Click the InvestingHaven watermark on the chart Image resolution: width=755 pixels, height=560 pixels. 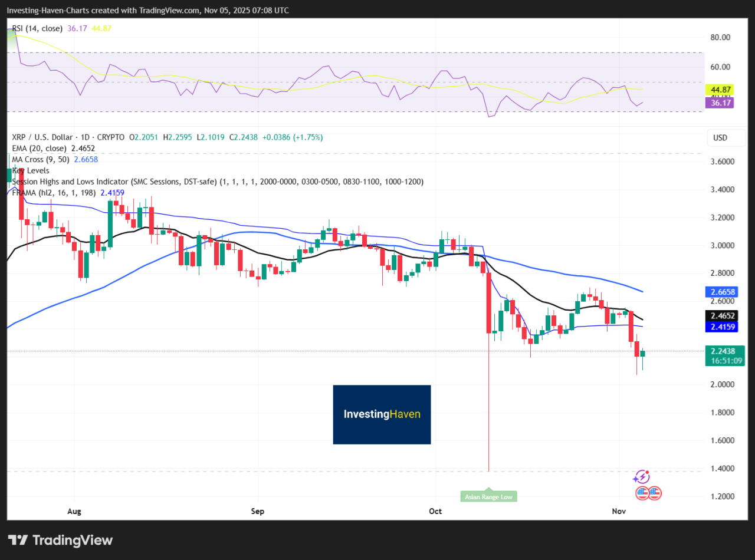(x=382, y=414)
